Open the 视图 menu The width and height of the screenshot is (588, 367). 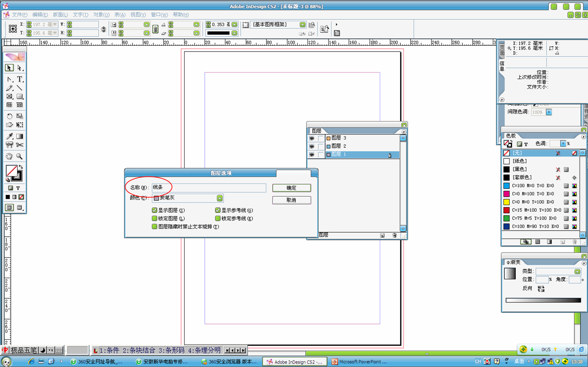(x=138, y=15)
